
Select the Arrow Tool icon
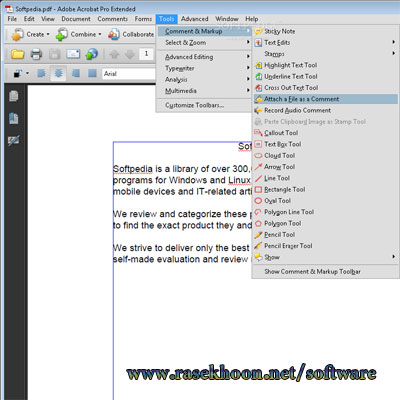click(x=258, y=167)
